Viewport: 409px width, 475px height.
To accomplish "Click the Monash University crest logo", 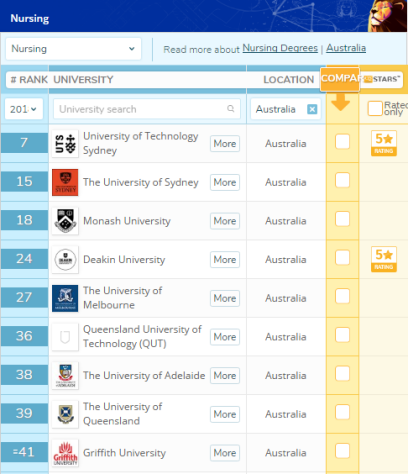I will coord(65,221).
